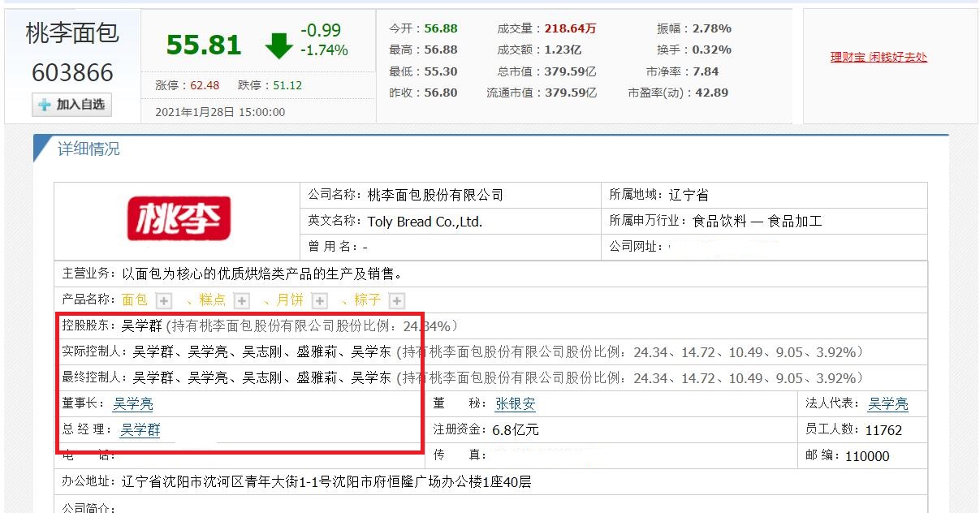The height and width of the screenshot is (513, 980).
Task: Click the 桃李 company logo
Action: pos(179,218)
